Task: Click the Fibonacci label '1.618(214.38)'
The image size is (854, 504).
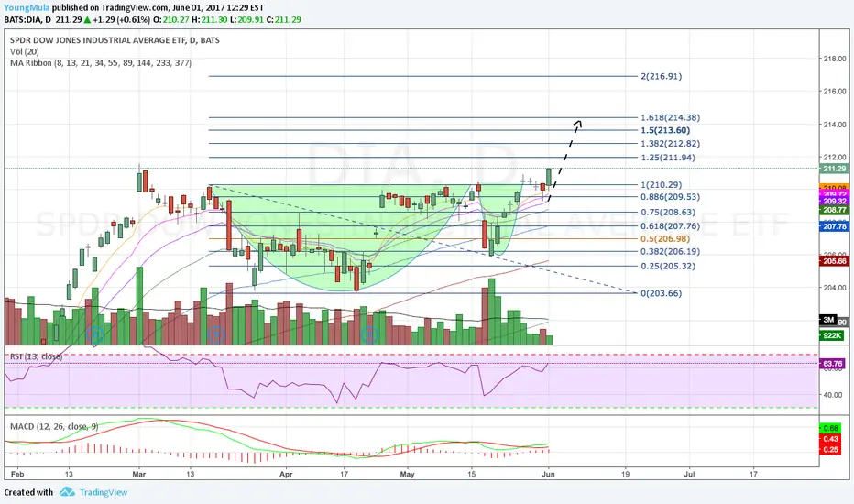Action: pyautogui.click(x=671, y=117)
